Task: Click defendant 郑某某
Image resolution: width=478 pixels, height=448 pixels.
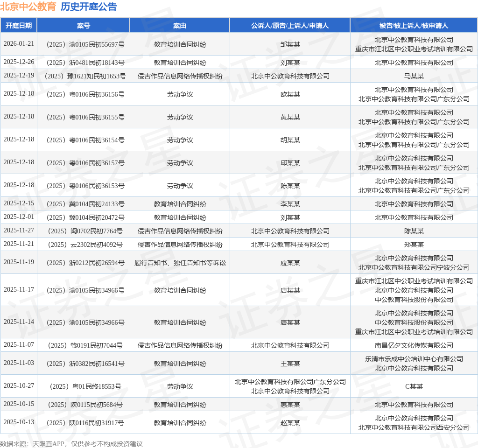Action: click(414, 245)
